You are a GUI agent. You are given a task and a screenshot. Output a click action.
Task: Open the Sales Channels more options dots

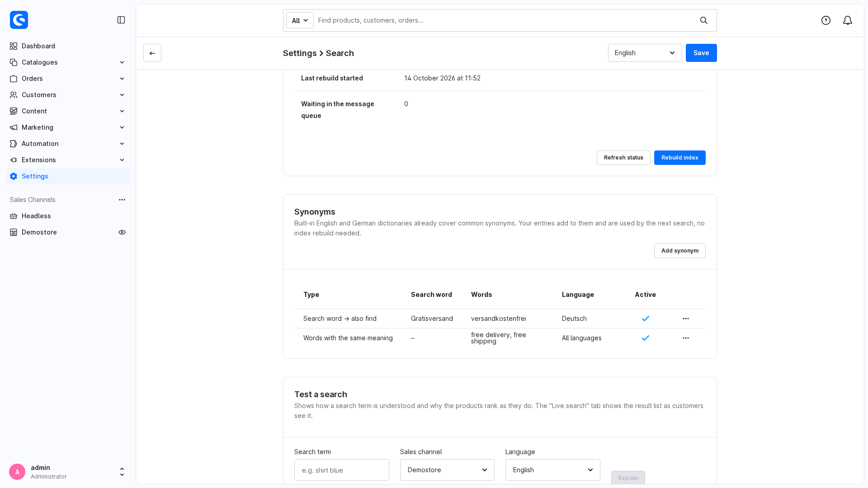click(122, 200)
